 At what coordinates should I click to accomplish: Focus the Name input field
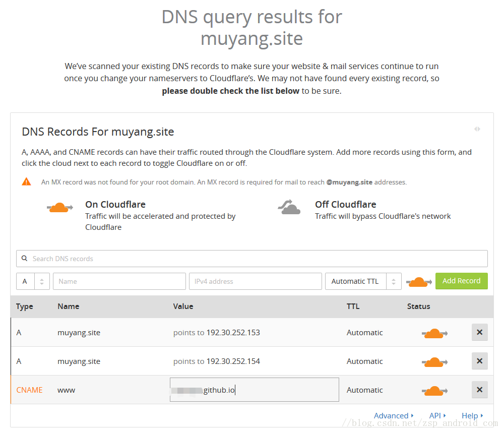pos(119,281)
